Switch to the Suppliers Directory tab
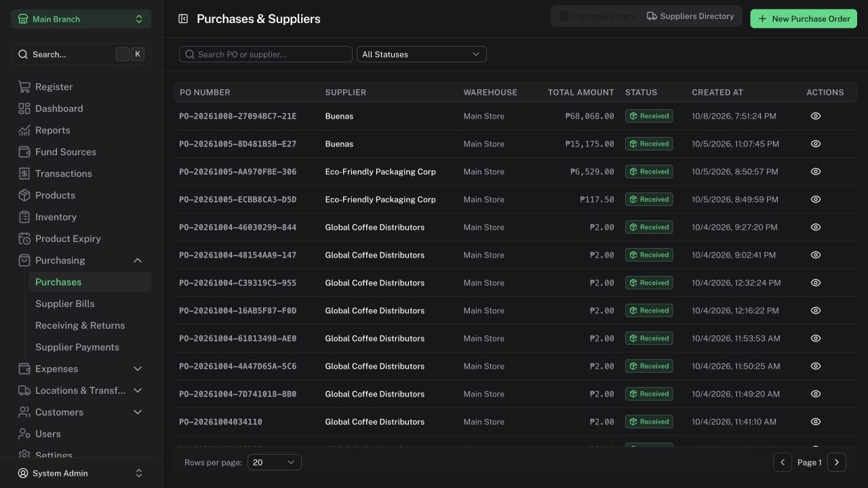Viewport: 868px width, 488px height. tap(690, 16)
